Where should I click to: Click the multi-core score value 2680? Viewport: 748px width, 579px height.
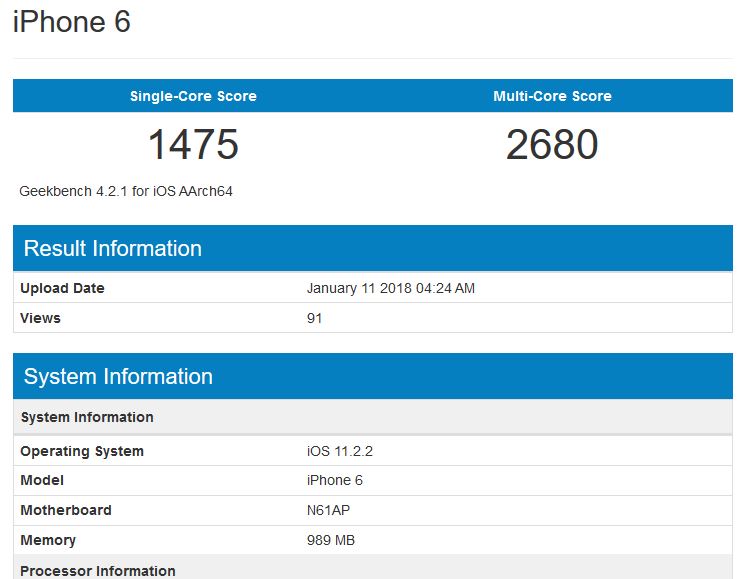552,144
